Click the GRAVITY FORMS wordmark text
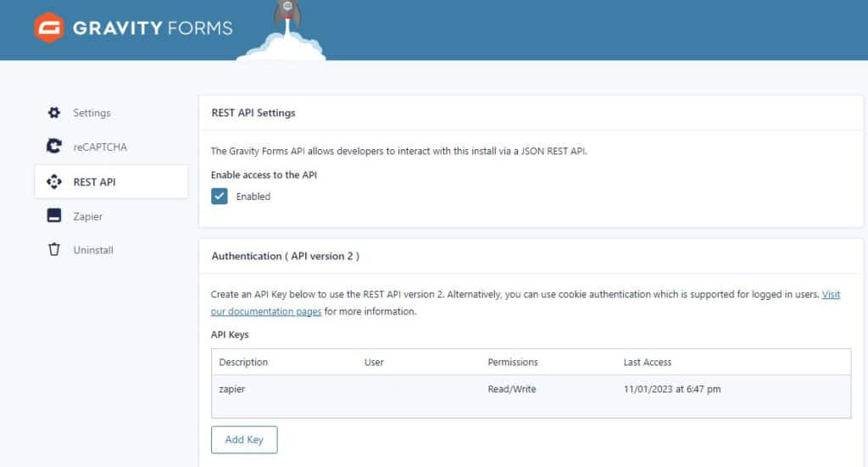Viewport: 868px width, 467px height. click(x=153, y=28)
